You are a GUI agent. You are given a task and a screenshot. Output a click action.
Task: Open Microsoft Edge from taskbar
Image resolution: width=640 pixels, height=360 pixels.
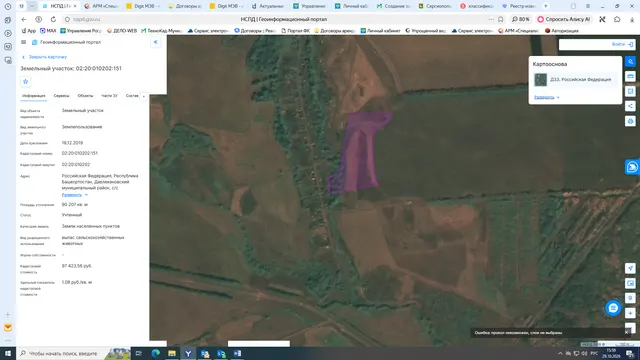(156, 353)
